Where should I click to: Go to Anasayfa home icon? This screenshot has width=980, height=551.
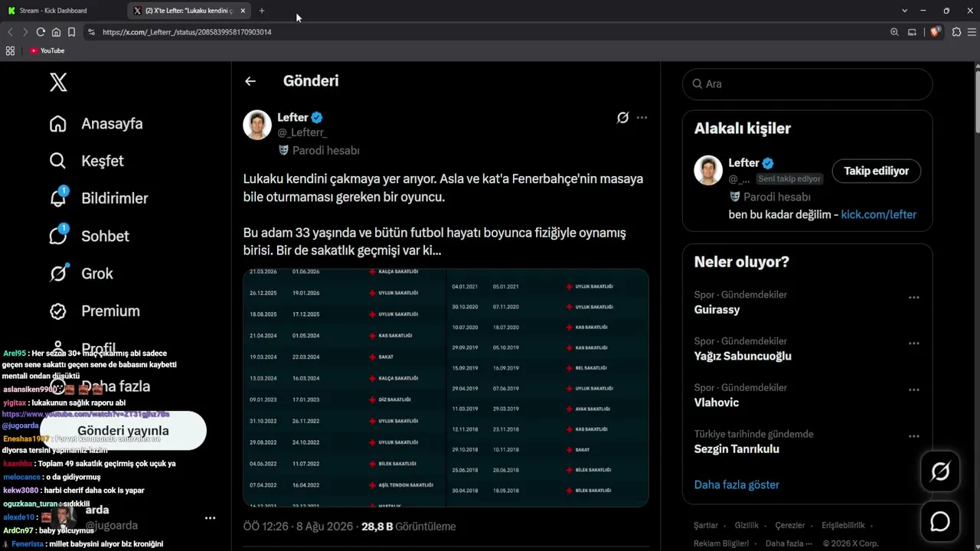click(x=58, y=124)
